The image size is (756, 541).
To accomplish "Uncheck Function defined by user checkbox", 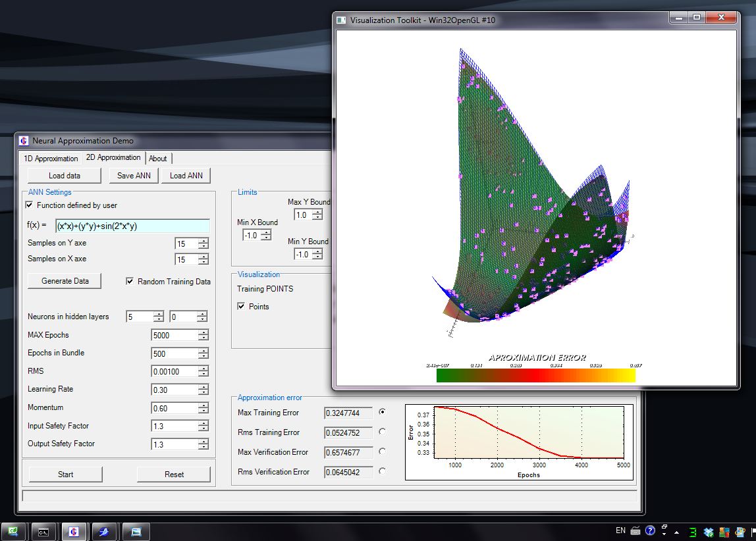I will 30,205.
